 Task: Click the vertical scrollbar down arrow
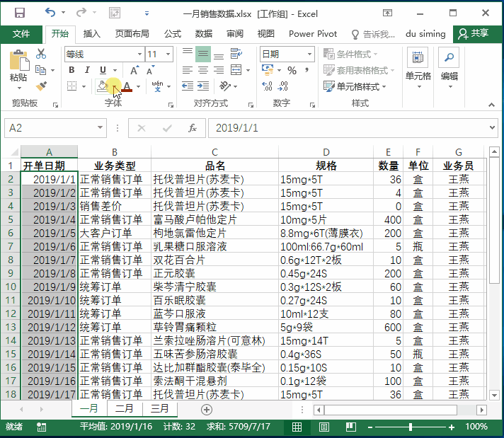494,395
